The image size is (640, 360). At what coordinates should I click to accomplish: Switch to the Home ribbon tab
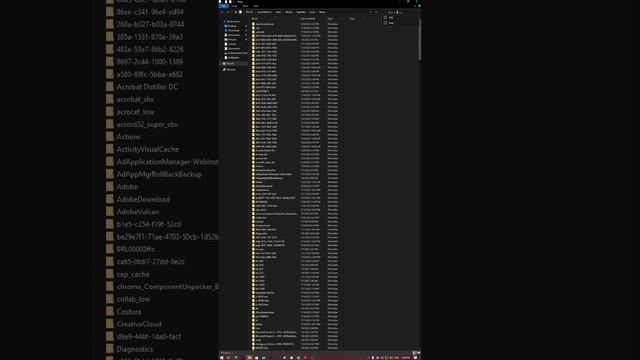[234, 6]
